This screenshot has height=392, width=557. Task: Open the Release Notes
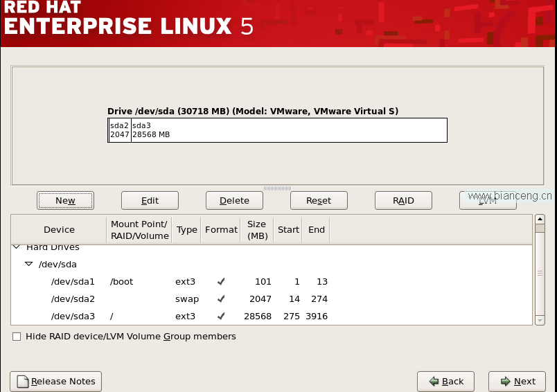click(56, 382)
